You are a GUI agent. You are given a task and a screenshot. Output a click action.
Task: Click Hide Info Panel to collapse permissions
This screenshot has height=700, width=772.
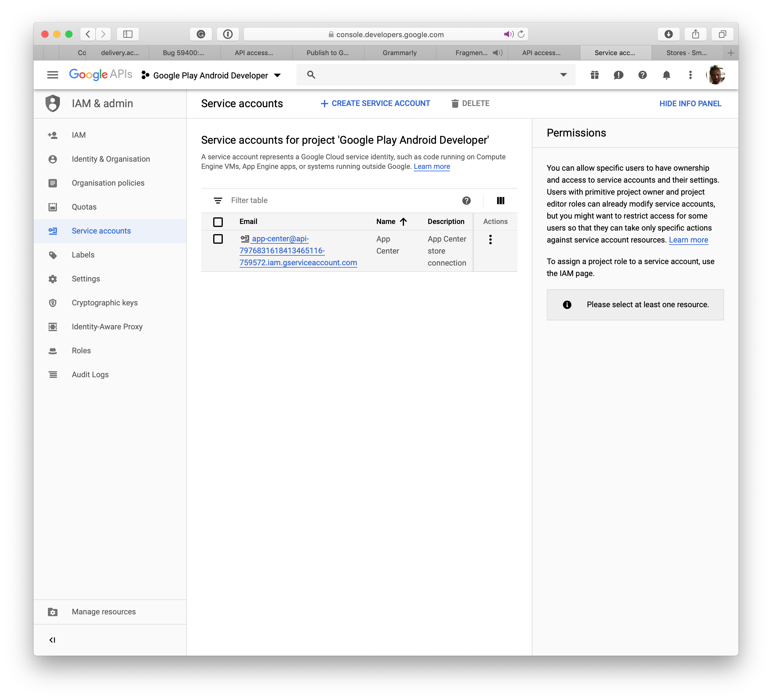(x=690, y=104)
